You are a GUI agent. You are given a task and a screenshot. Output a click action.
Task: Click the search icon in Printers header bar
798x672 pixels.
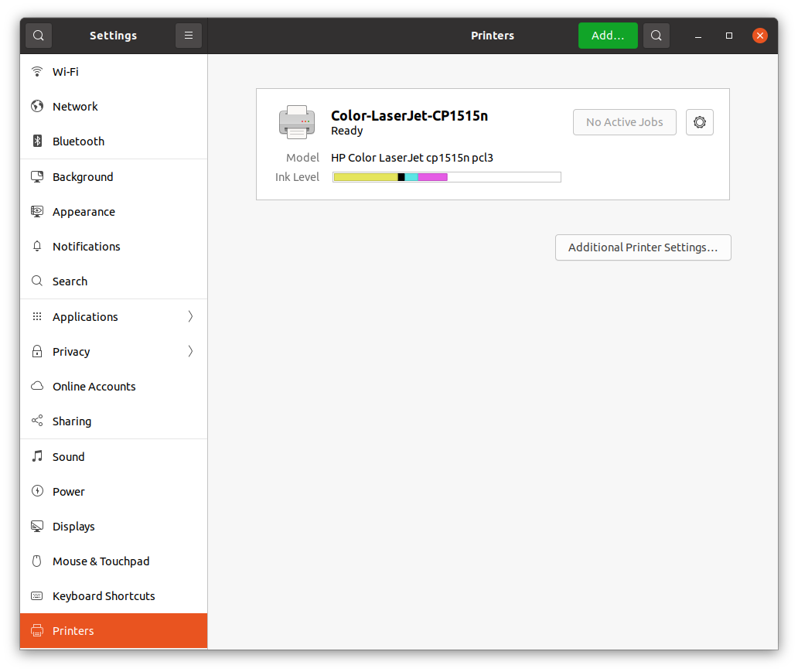(x=656, y=36)
